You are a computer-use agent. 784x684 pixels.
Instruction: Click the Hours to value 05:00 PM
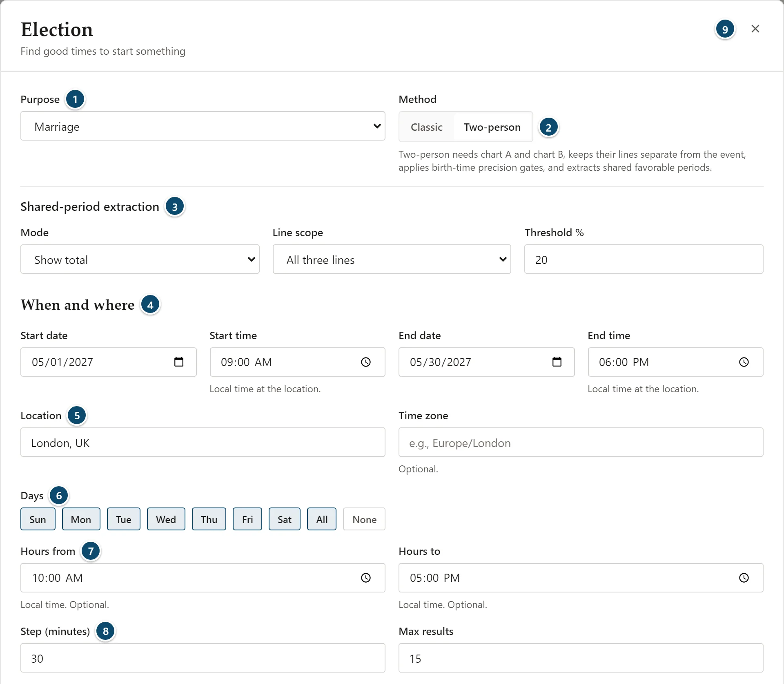tap(435, 578)
